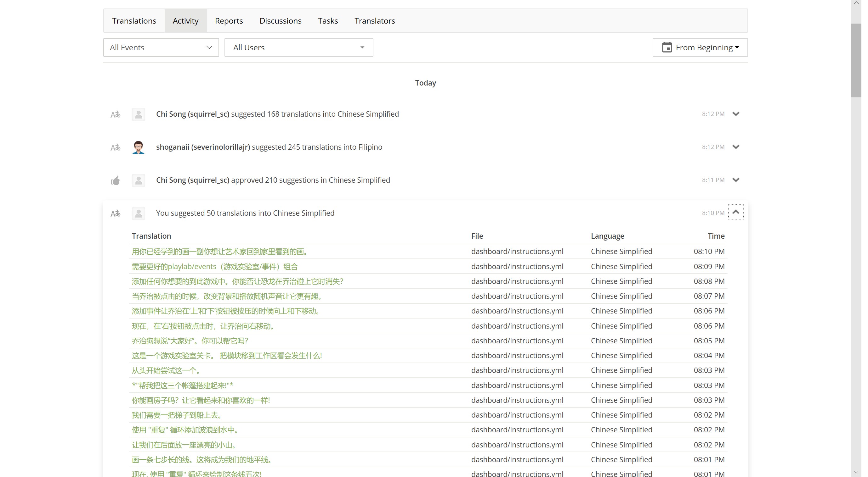Click translation icon beside your 50 suggestions
Viewport: 868px width, 477px height.
point(115,214)
